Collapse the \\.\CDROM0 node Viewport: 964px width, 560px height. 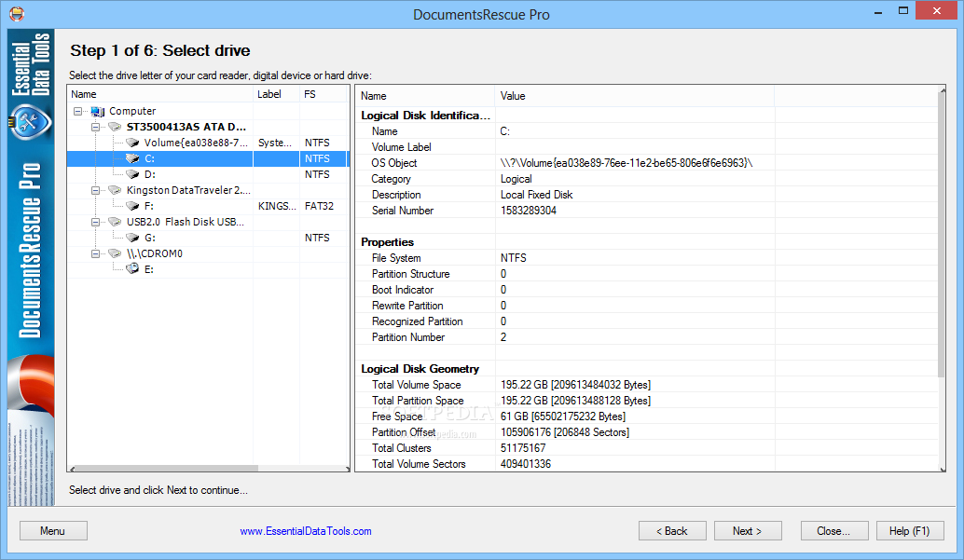pyautogui.click(x=95, y=253)
